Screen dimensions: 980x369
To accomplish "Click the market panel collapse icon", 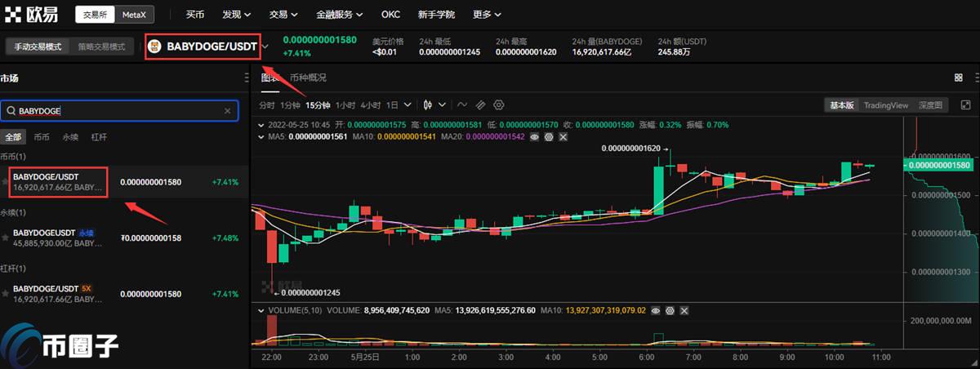I will pos(247,78).
